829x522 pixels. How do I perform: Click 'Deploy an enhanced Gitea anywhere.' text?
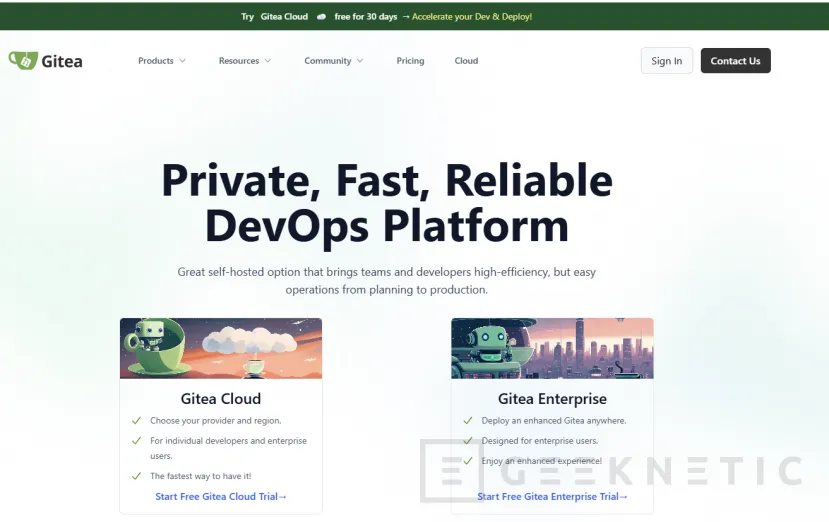[554, 421]
